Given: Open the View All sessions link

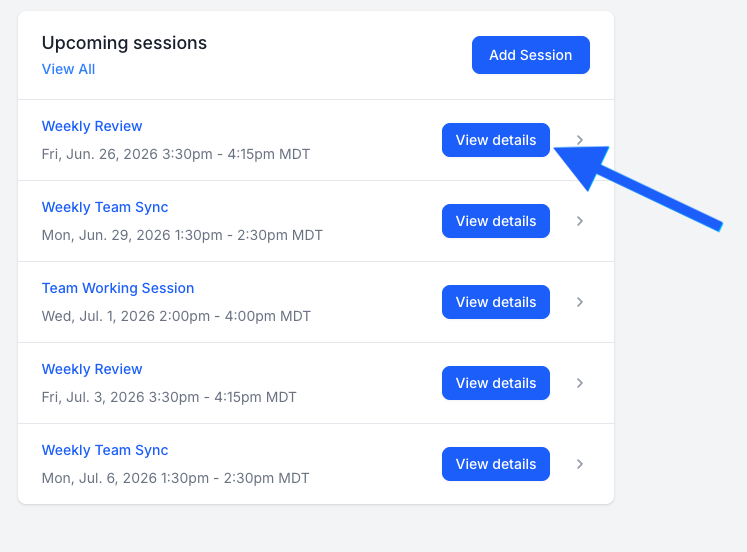Looking at the screenshot, I should point(68,69).
